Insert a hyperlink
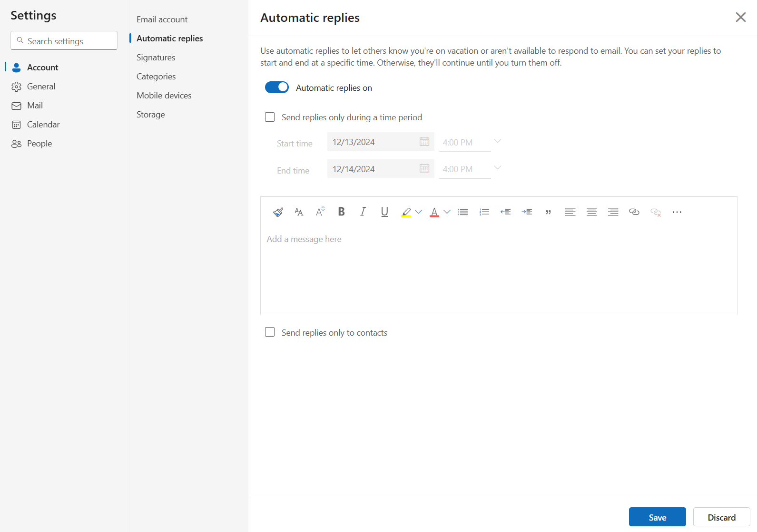Image resolution: width=757 pixels, height=532 pixels. [634, 212]
